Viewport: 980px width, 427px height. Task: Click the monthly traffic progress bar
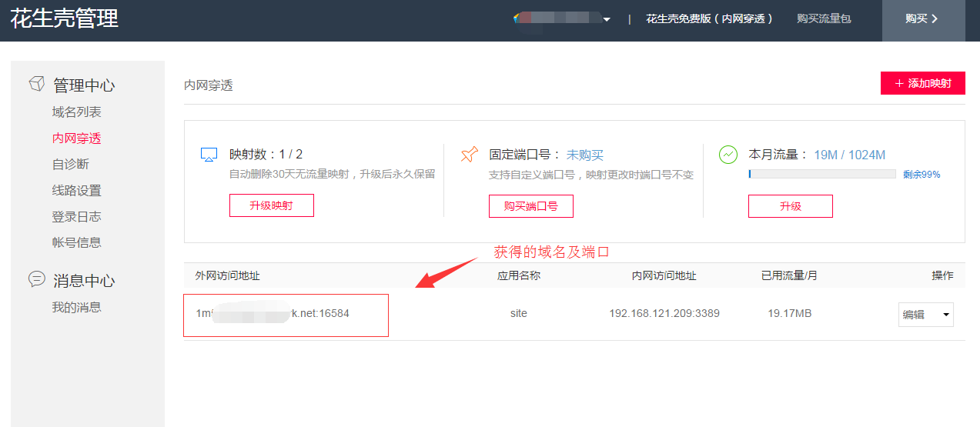pos(821,174)
